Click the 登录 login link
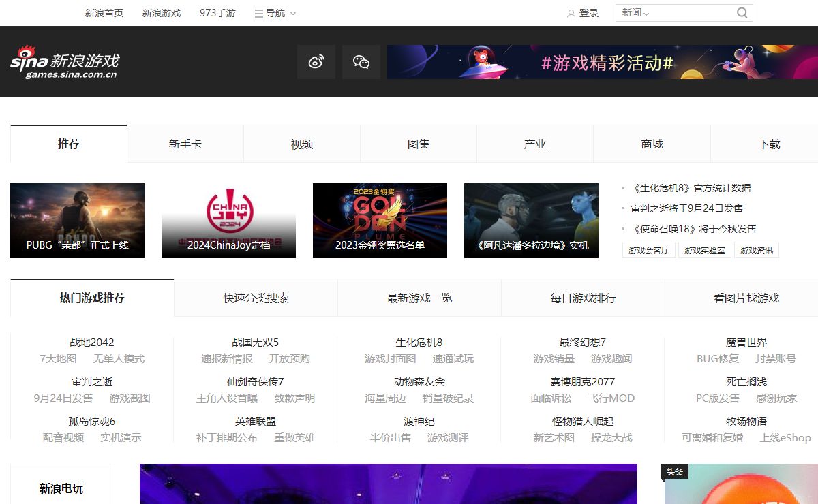Image resolution: width=818 pixels, height=504 pixels. pyautogui.click(x=589, y=13)
